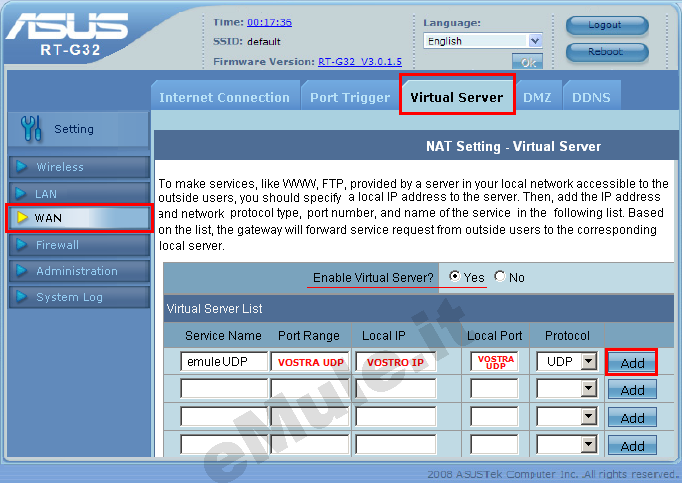Click the SSID value 'default'
This screenshot has width=682, height=483.
coord(264,42)
